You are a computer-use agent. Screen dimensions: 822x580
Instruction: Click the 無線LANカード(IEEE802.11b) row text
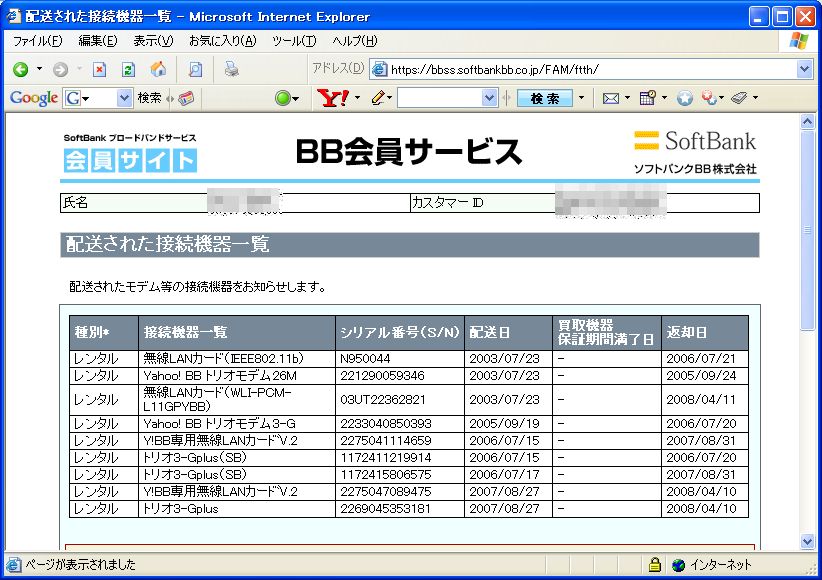pos(223,359)
